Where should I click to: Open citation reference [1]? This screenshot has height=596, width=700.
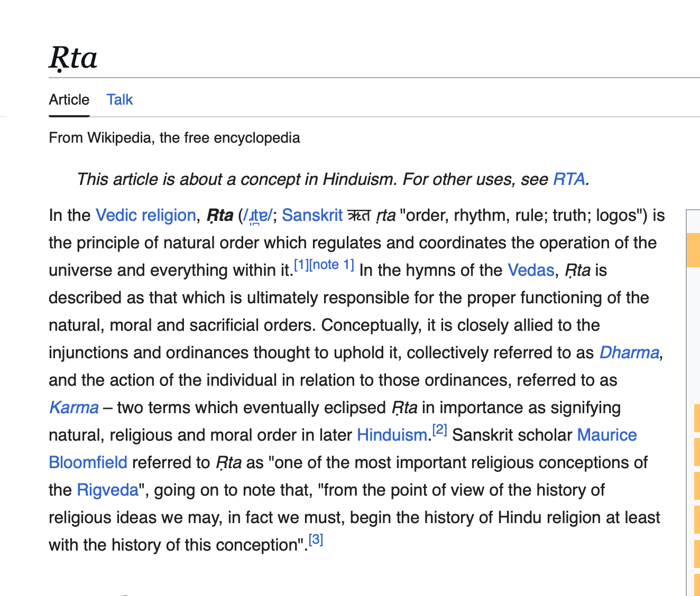point(301,265)
